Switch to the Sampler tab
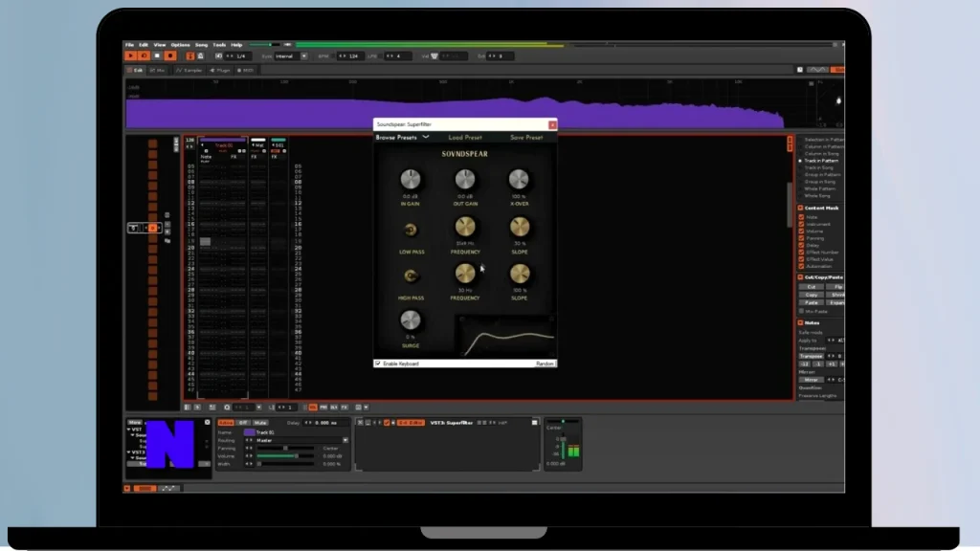 tap(189, 71)
